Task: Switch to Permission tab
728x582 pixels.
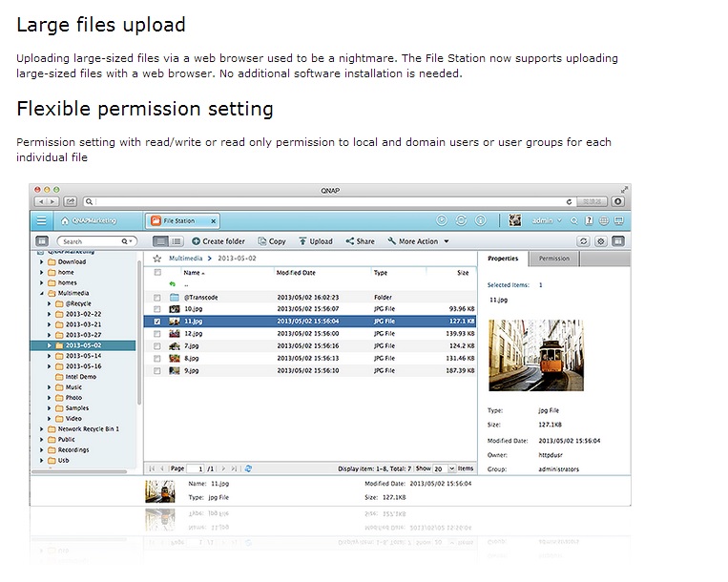Action: click(554, 259)
